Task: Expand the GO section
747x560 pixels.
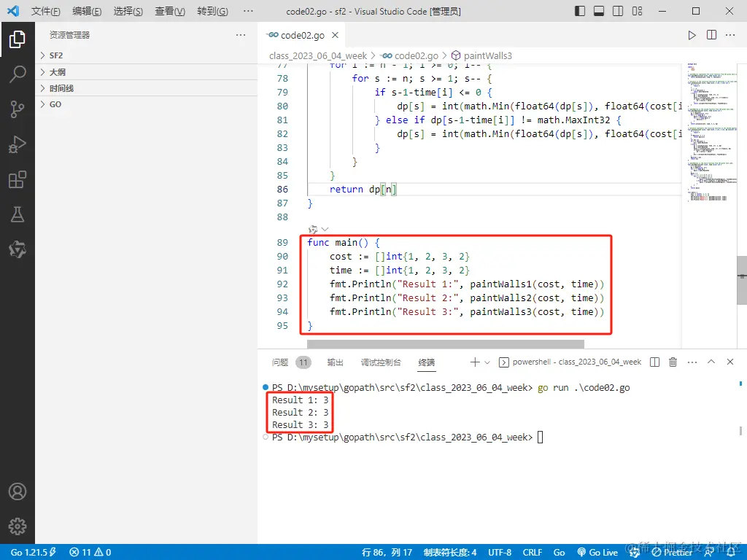Action: pyautogui.click(x=146, y=104)
